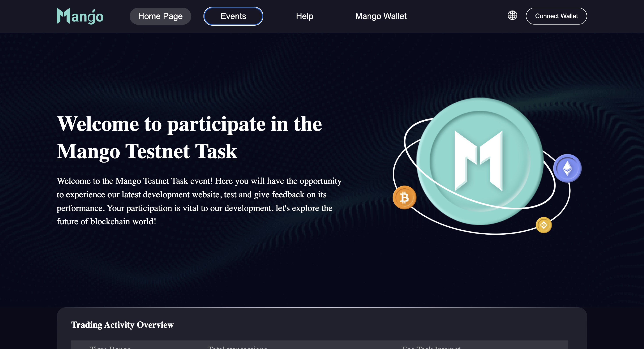This screenshot has width=644, height=349.
Task: Open the Events tab
Action: tap(233, 16)
